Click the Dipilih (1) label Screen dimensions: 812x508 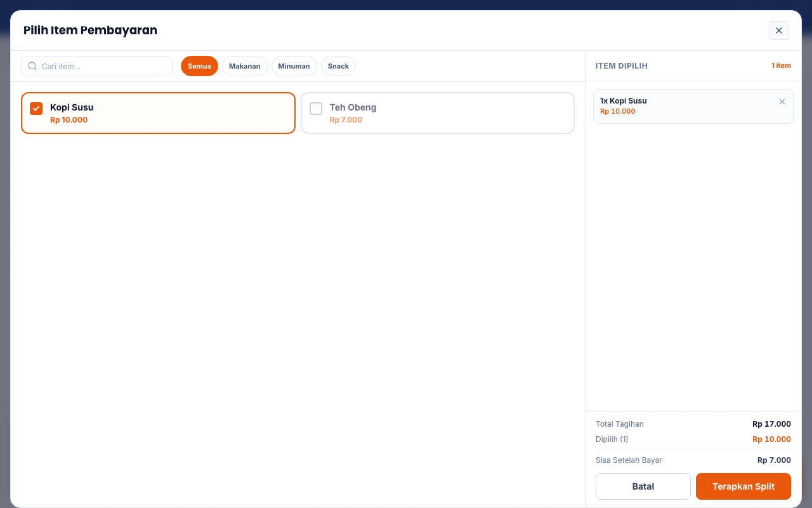click(x=612, y=439)
